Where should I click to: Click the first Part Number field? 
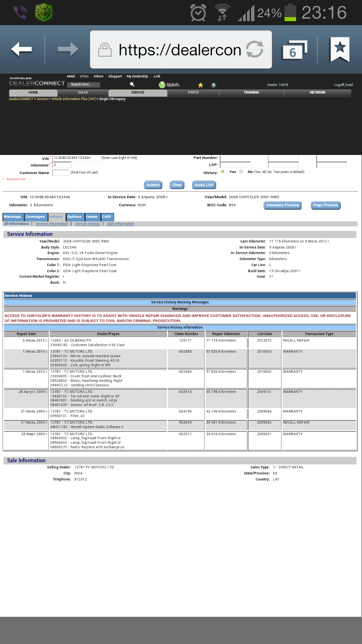(x=235, y=158)
